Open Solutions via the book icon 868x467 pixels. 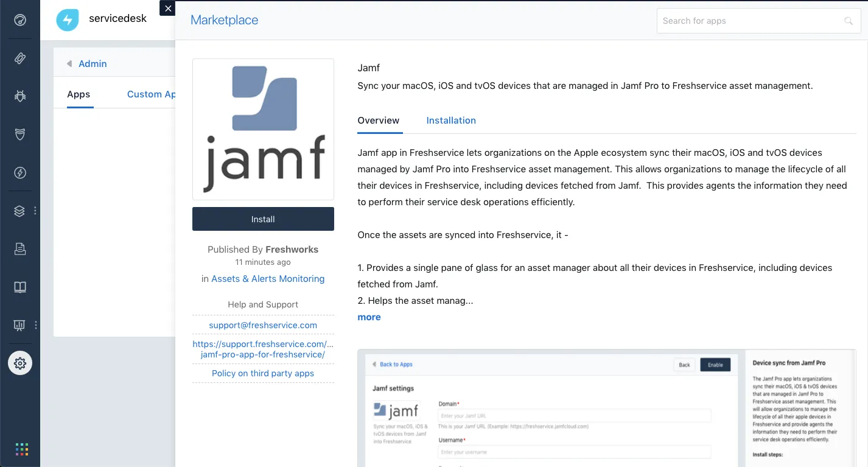[x=19, y=286]
